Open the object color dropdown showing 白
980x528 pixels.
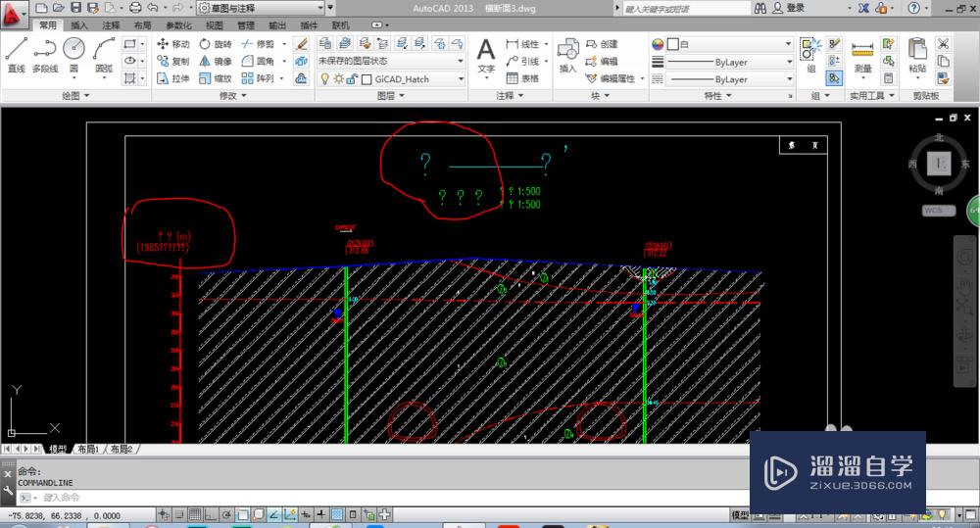(729, 44)
